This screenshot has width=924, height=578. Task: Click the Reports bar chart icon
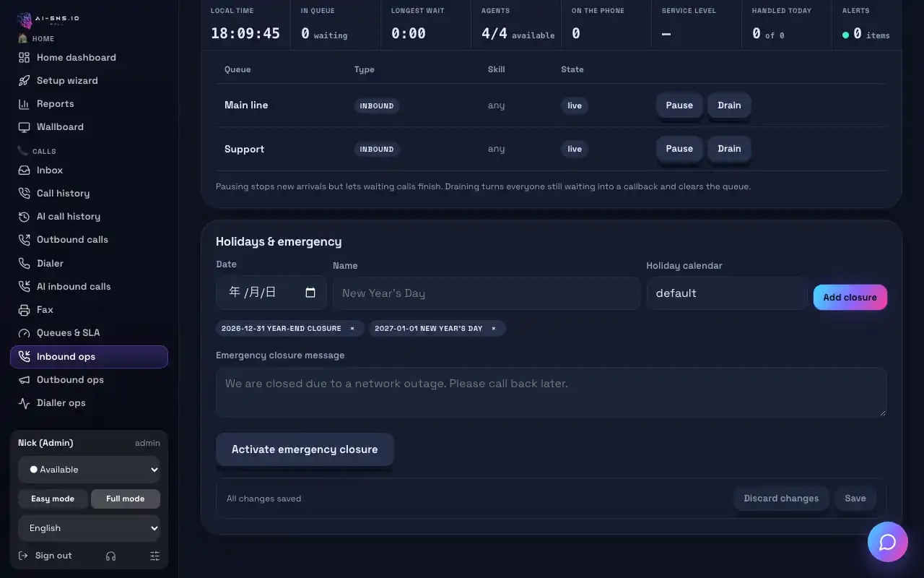(24, 104)
